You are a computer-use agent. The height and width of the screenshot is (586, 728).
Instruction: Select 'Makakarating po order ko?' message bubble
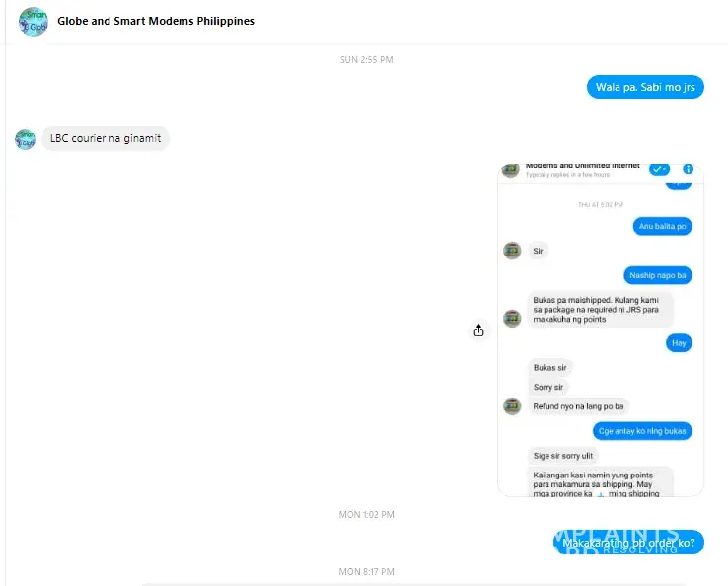628,543
